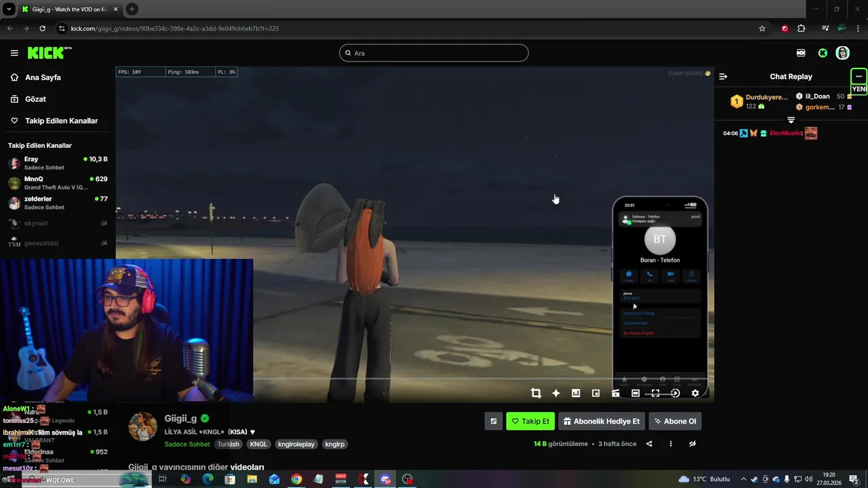The width and height of the screenshot is (868, 488).
Task: Reload the page in Chrome
Action: point(42,28)
